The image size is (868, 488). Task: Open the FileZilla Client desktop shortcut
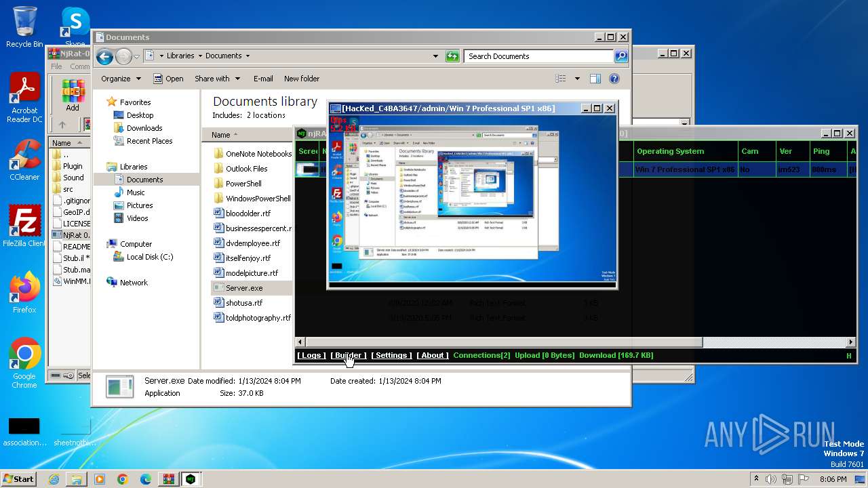point(24,226)
